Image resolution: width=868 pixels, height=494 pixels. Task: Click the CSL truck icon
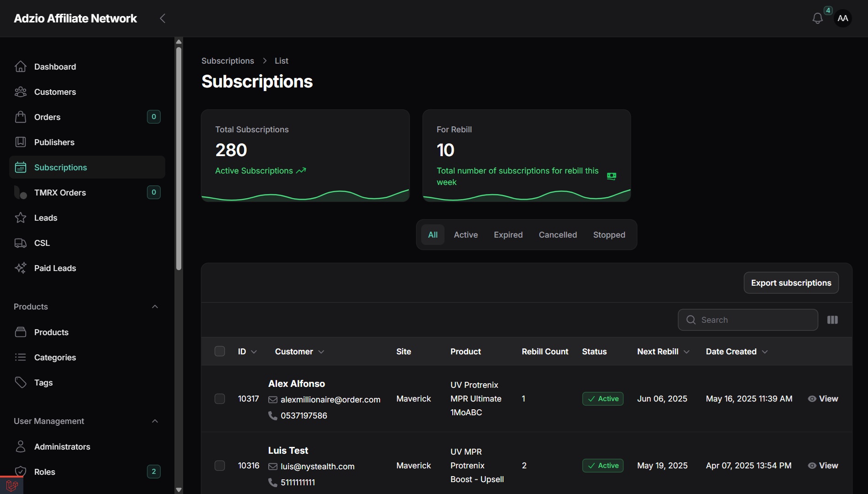coord(21,243)
